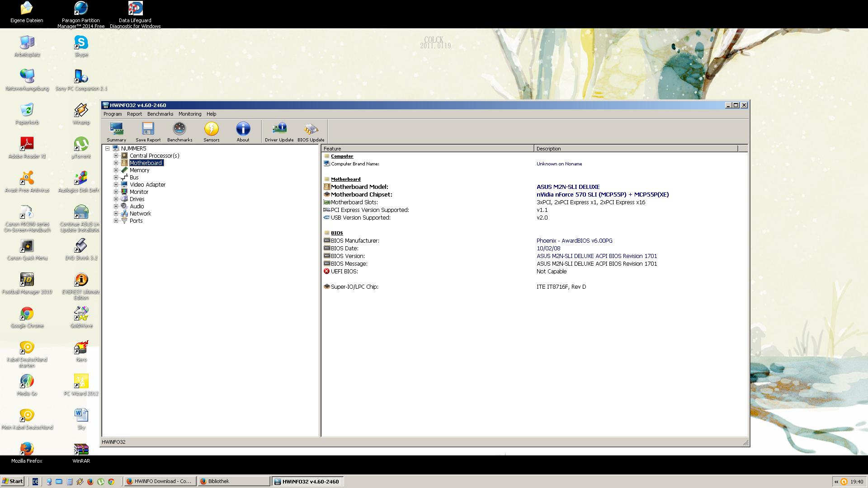Screen dimensions: 868x488
Task: Launch uTorrent from quick launch bar
Action: 100,482
